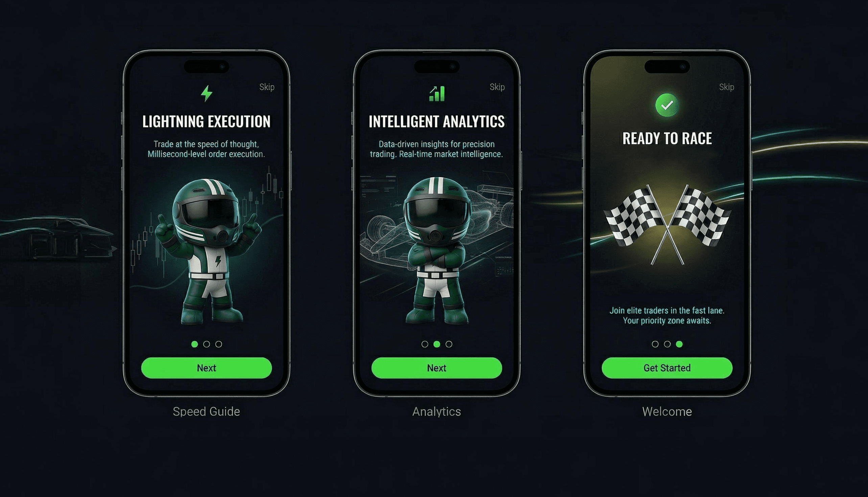This screenshot has width=868, height=497.
Task: Select first page dot on Intelligent Analytics screen
Action: [425, 344]
